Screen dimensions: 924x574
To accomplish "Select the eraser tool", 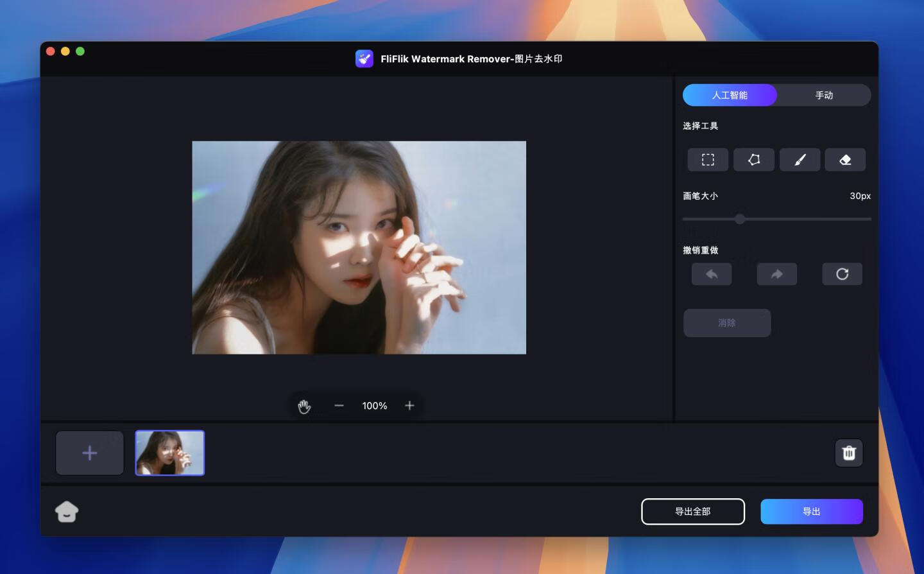I will [845, 159].
